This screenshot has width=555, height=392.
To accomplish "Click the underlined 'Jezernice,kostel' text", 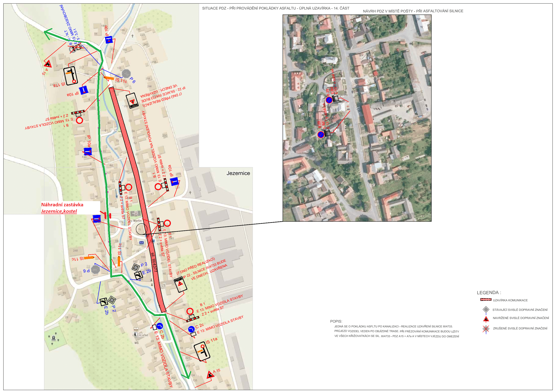I will click(x=59, y=211).
